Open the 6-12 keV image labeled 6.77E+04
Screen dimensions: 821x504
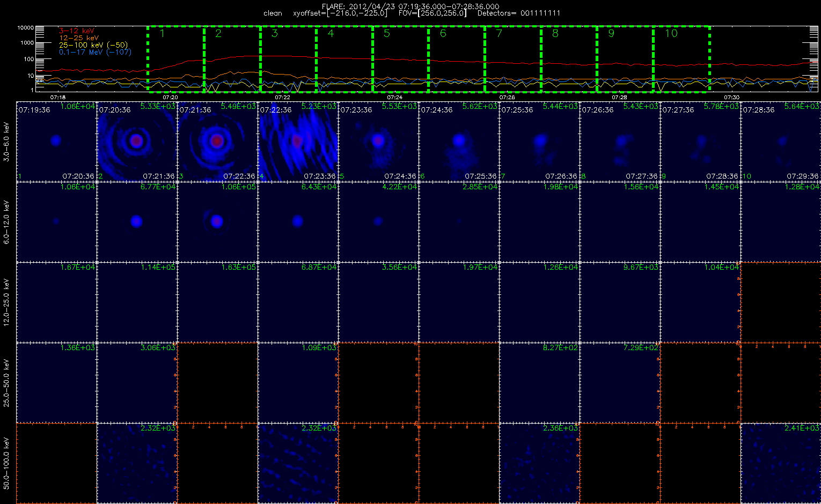(137, 221)
